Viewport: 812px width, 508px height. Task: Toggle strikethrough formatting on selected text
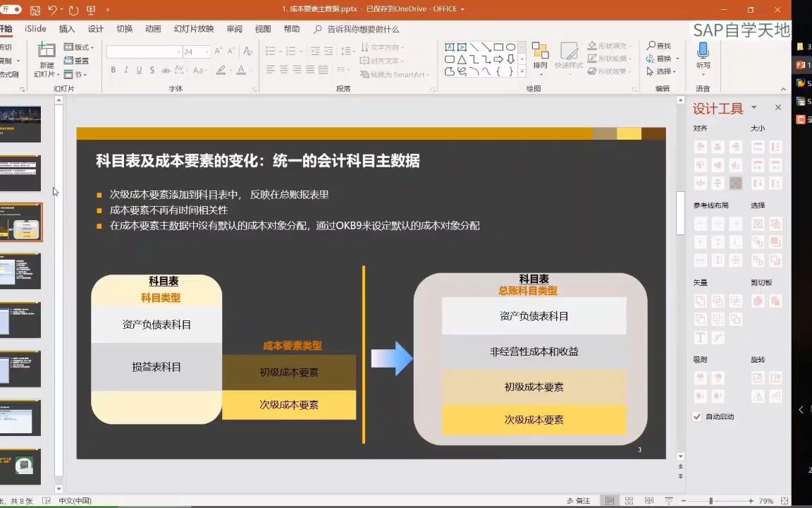click(166, 69)
